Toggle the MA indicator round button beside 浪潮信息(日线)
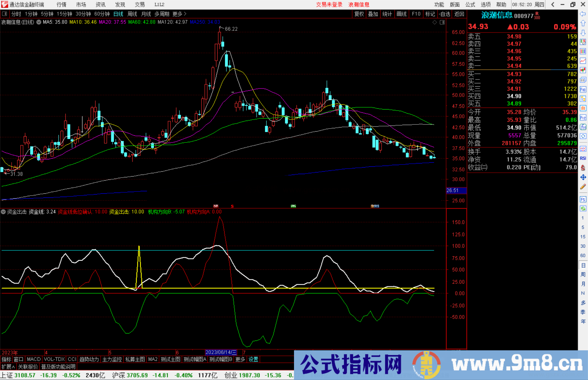The height and width of the screenshot is (380, 588). coord(39,22)
